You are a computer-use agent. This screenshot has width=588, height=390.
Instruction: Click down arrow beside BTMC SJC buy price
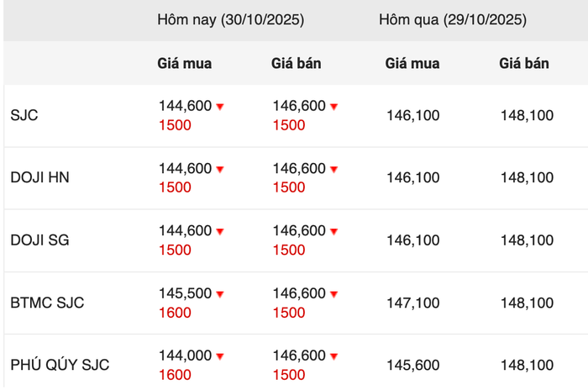coord(220,294)
